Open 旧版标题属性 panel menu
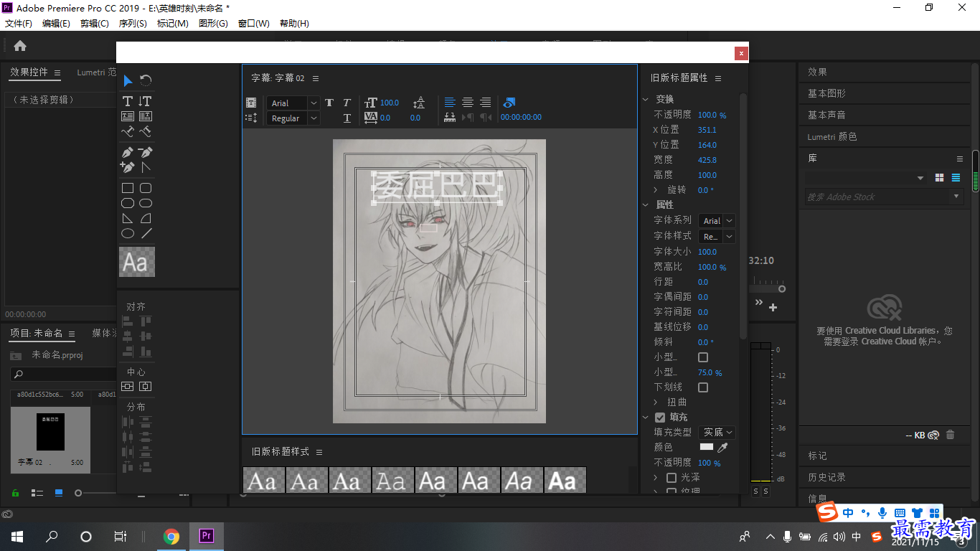The image size is (980, 551). click(x=718, y=78)
